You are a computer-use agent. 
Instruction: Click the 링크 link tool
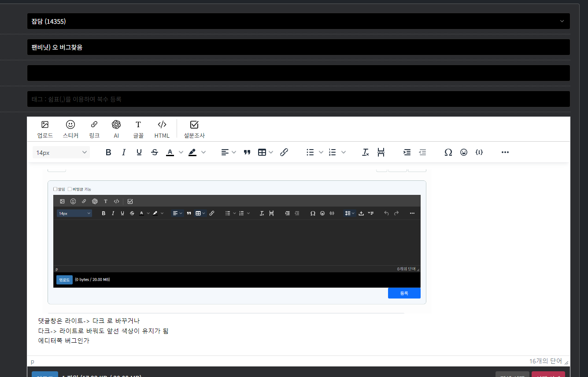(94, 129)
